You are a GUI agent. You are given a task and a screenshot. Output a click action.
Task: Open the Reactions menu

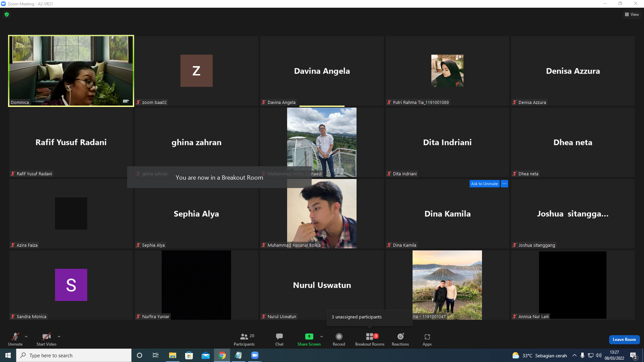400,339
